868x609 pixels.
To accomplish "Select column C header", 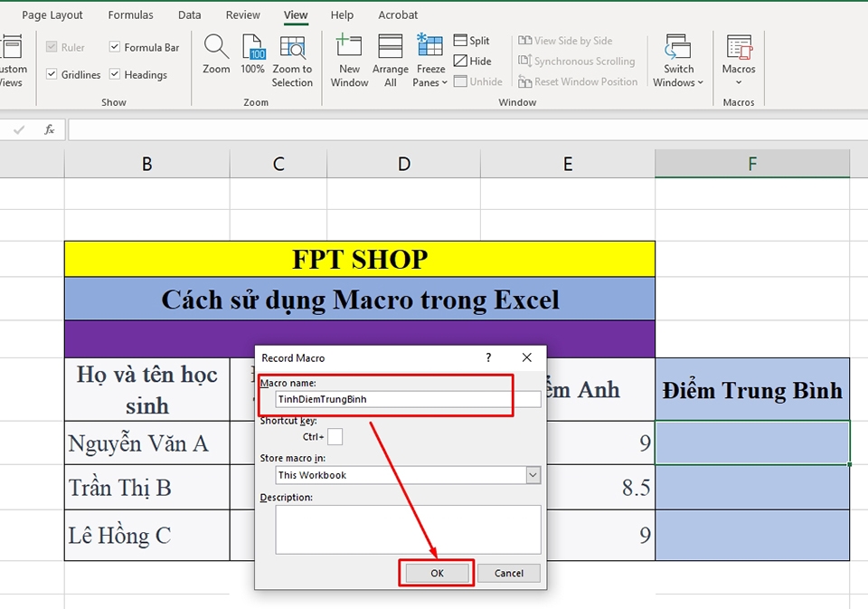I will pyautogui.click(x=278, y=164).
